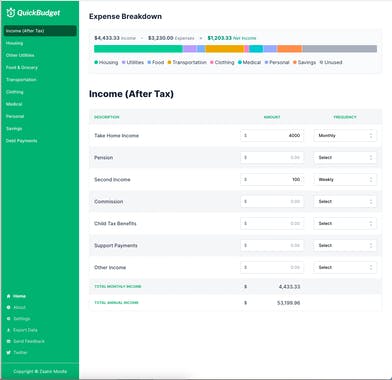Open Take Home Income frequency dropdown
Image resolution: width=392 pixels, height=380 pixels.
coord(345,136)
